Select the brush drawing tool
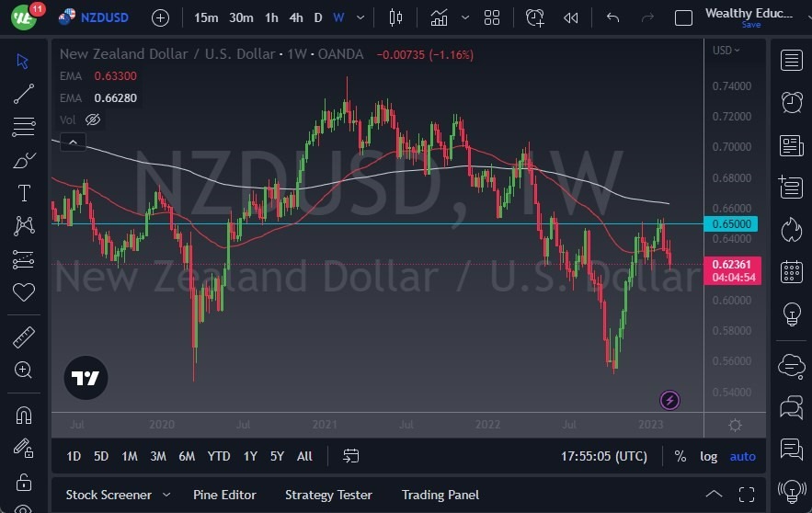This screenshot has width=812, height=513. 24,160
